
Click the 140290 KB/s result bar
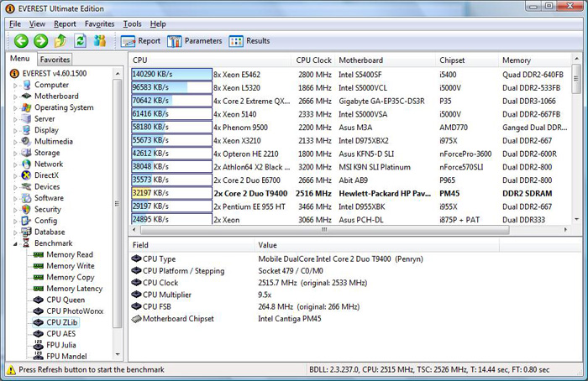(171, 74)
